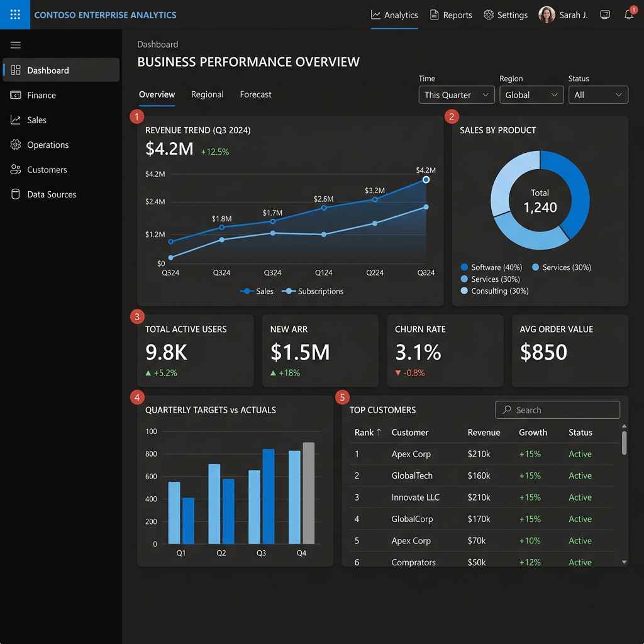Click the Settings gear icon in top bar
The width and height of the screenshot is (644, 644).
tap(488, 15)
